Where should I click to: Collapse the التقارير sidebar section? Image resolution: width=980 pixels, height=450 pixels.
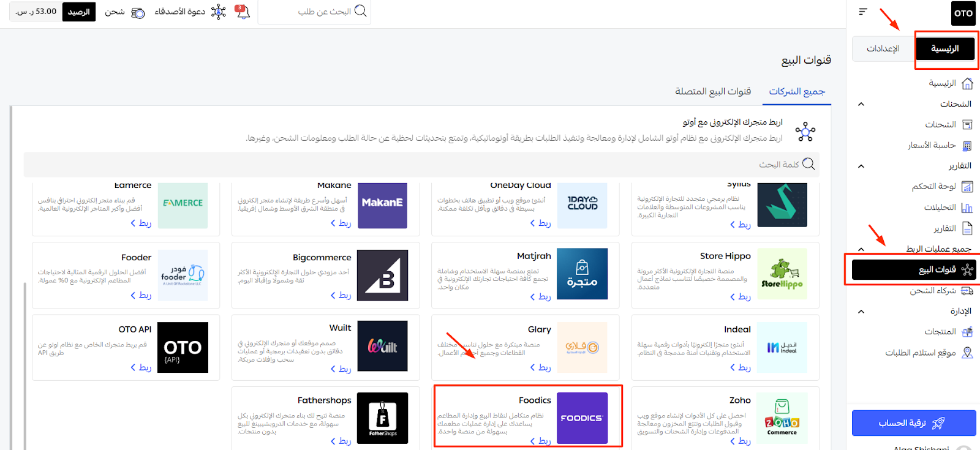[x=861, y=166]
